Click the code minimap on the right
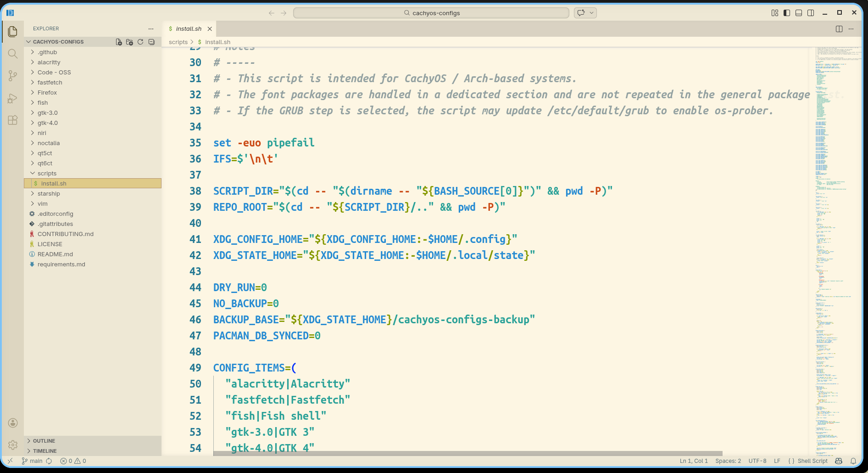 (835, 251)
